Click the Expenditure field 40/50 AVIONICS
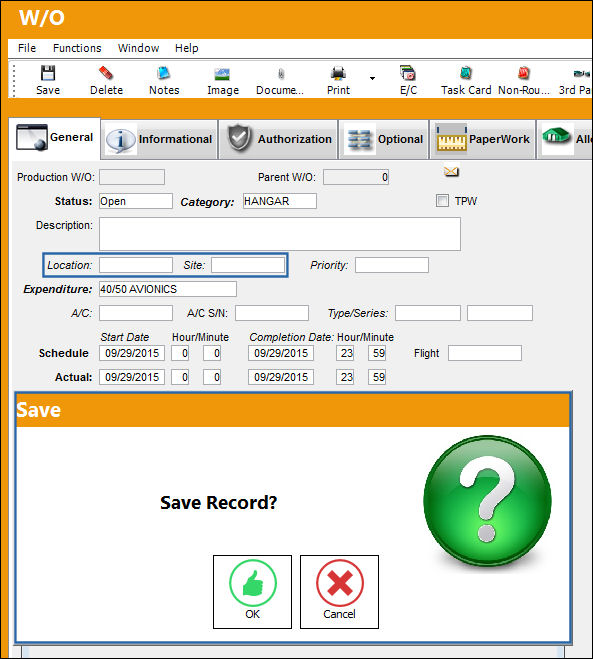This screenshot has width=593, height=659. pyautogui.click(x=168, y=289)
